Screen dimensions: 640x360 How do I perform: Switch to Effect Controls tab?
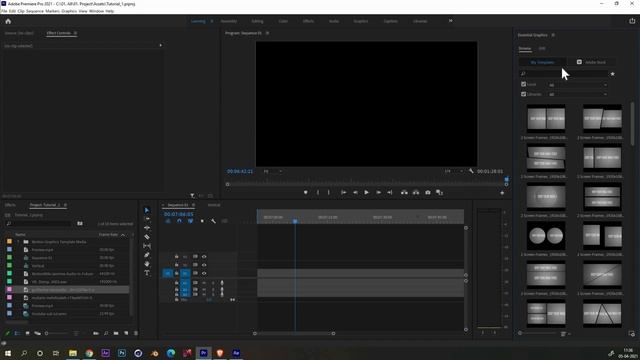[x=58, y=33]
